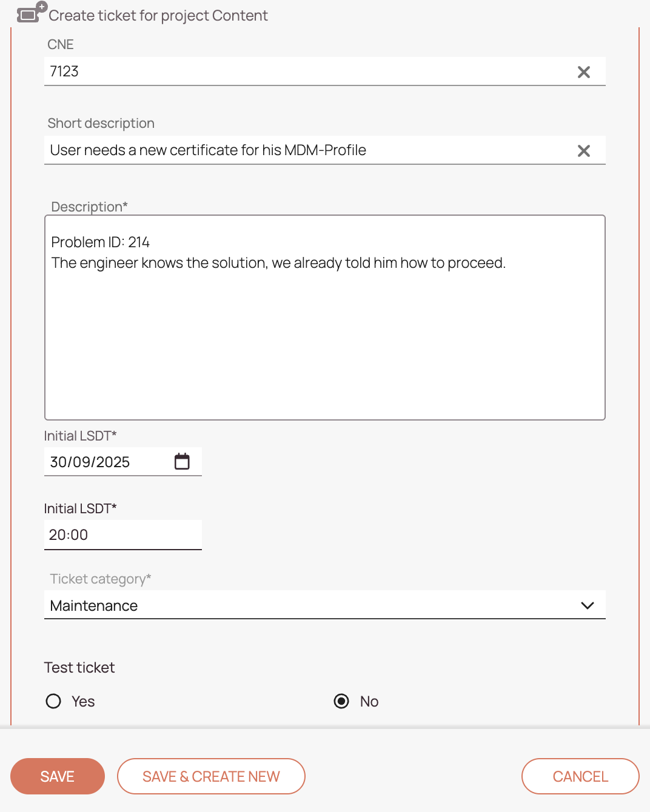650x812 pixels.
Task: Clear the CNE field with X icon
Action: click(x=584, y=72)
